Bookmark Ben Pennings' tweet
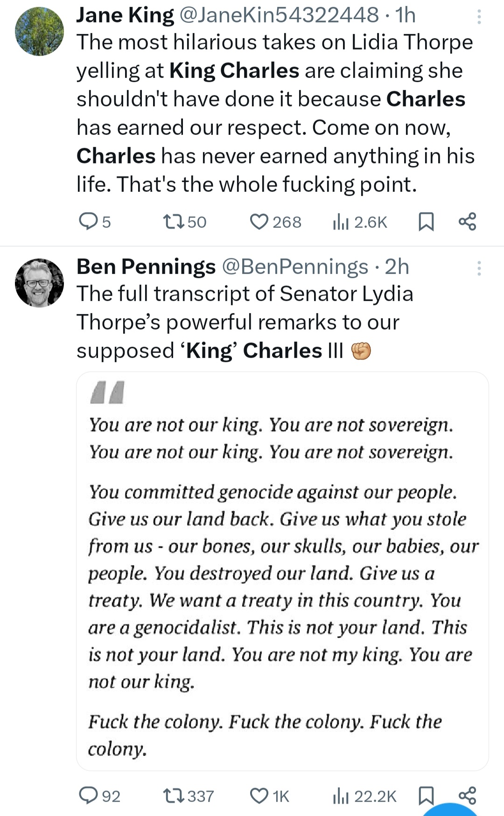This screenshot has height=816, width=504. 426,795
